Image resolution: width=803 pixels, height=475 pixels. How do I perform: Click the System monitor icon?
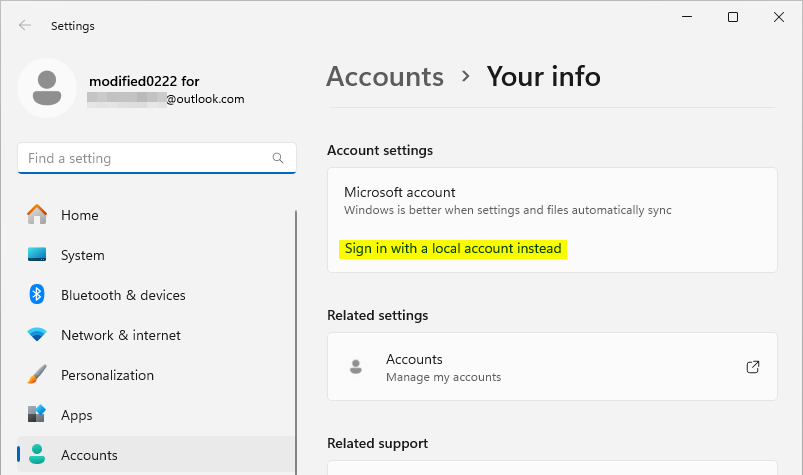pyautogui.click(x=37, y=254)
